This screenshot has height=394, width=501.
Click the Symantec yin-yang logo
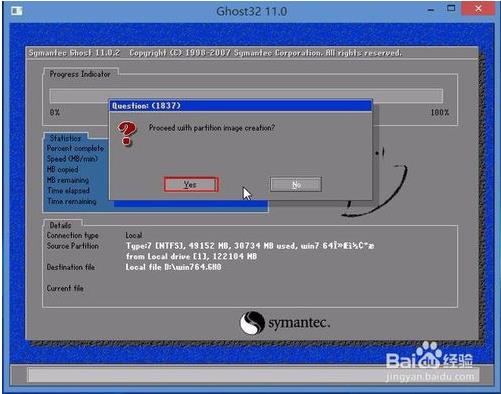252,322
